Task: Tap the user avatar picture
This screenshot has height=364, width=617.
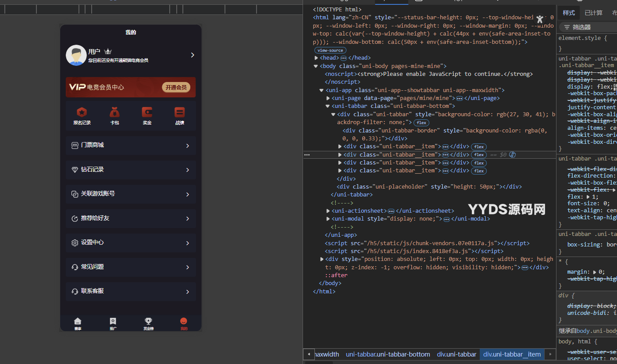Action: tap(76, 55)
